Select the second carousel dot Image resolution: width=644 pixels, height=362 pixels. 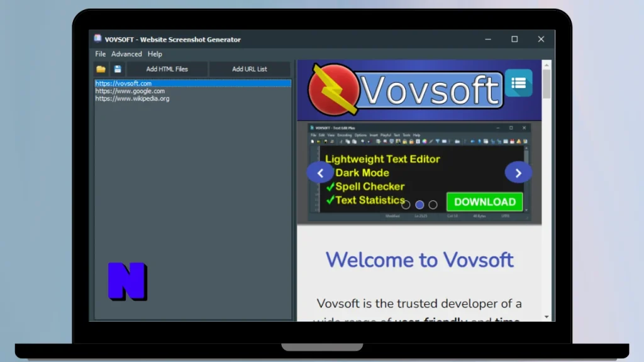tap(419, 204)
